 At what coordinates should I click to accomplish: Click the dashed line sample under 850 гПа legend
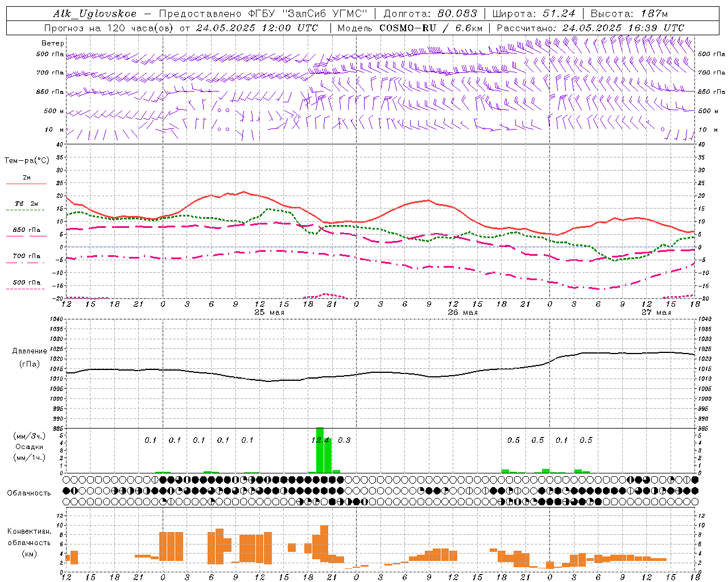click(x=26, y=236)
